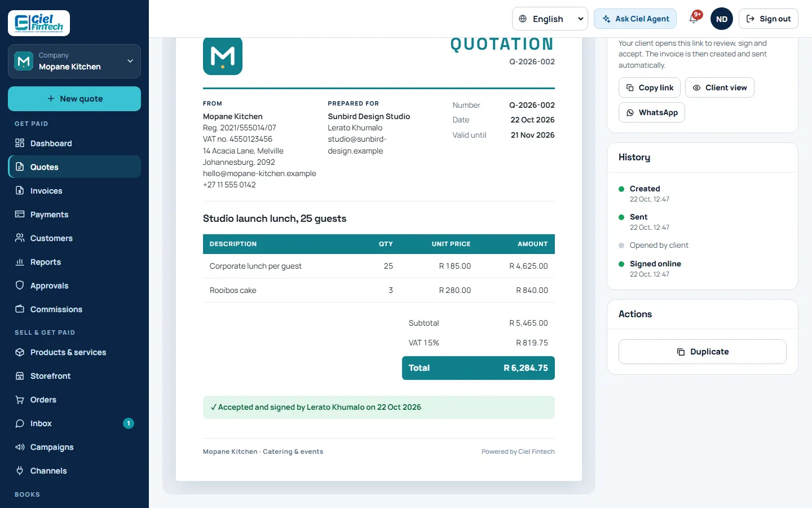Viewport: 812px width, 508px height.
Task: Open Client view of quotation
Action: click(720, 87)
